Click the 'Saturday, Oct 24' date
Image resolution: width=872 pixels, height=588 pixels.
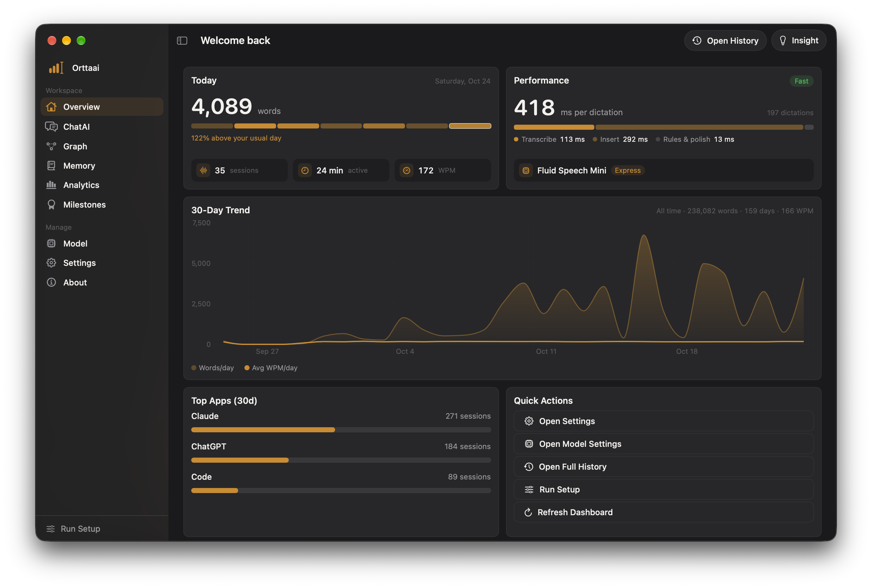click(463, 81)
